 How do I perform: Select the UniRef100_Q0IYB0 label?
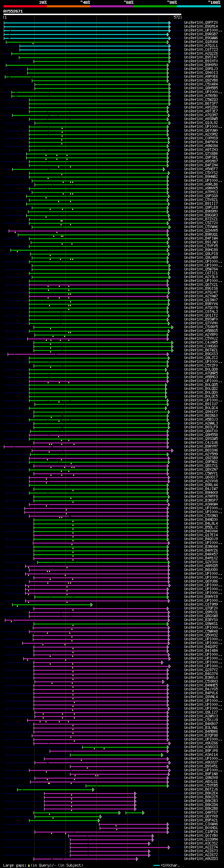pos(201,836)
